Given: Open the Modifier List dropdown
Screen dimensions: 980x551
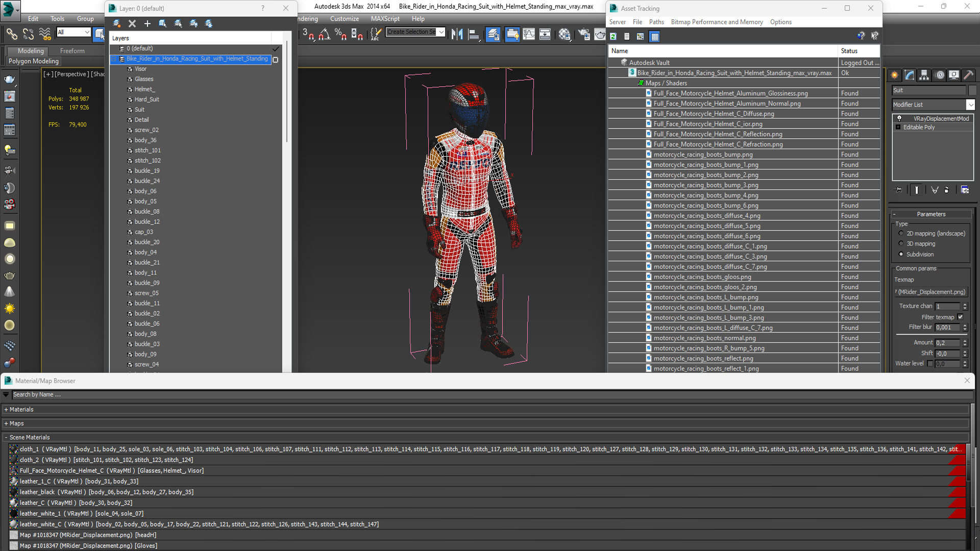Looking at the screenshot, I should (970, 105).
